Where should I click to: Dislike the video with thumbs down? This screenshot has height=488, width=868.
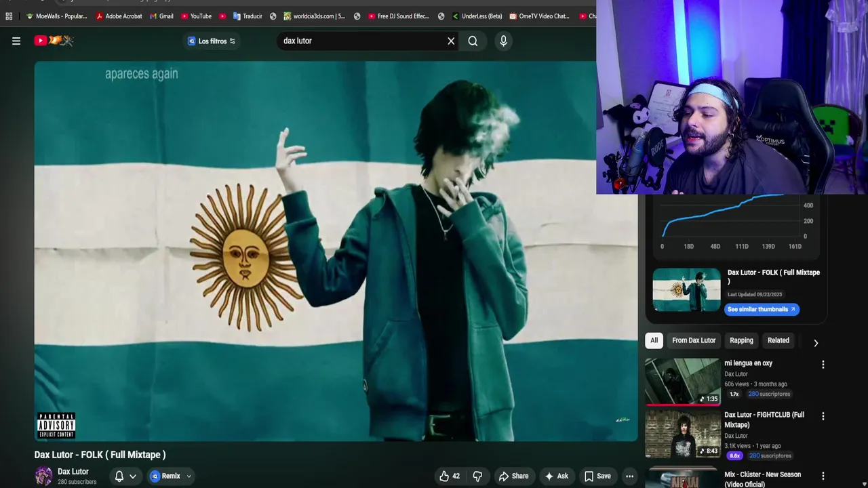click(x=477, y=476)
